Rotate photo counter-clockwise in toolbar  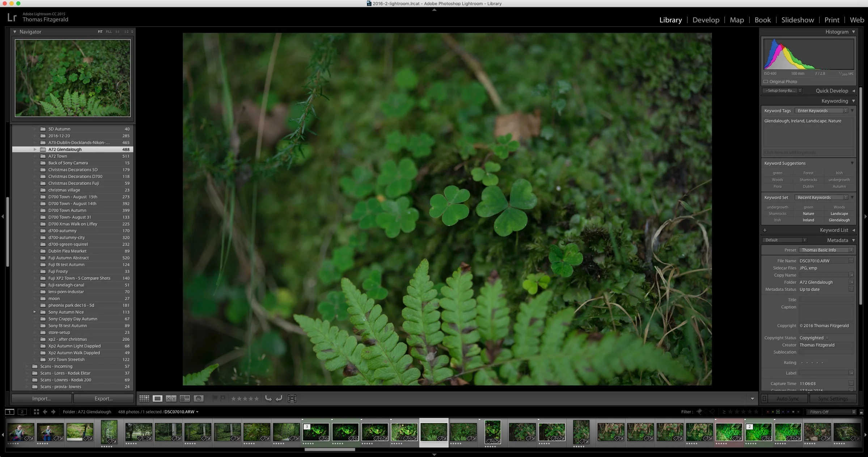[268, 398]
